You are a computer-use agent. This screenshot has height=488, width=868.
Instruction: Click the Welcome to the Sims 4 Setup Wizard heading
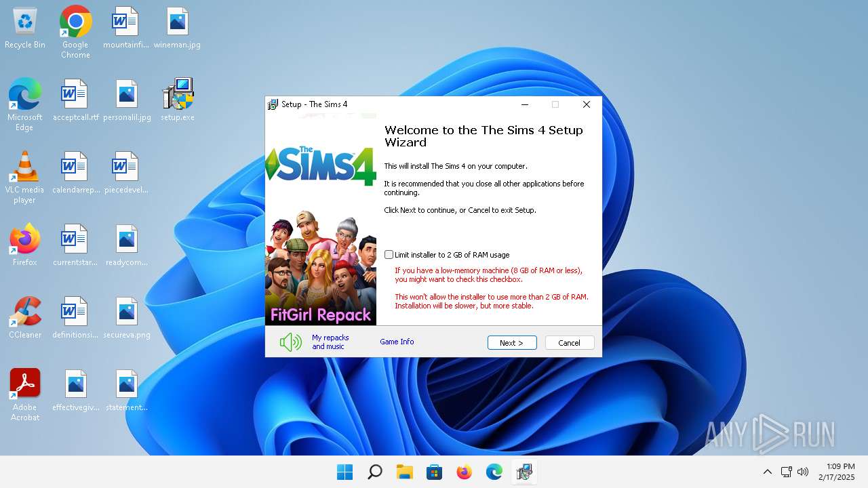pyautogui.click(x=484, y=136)
